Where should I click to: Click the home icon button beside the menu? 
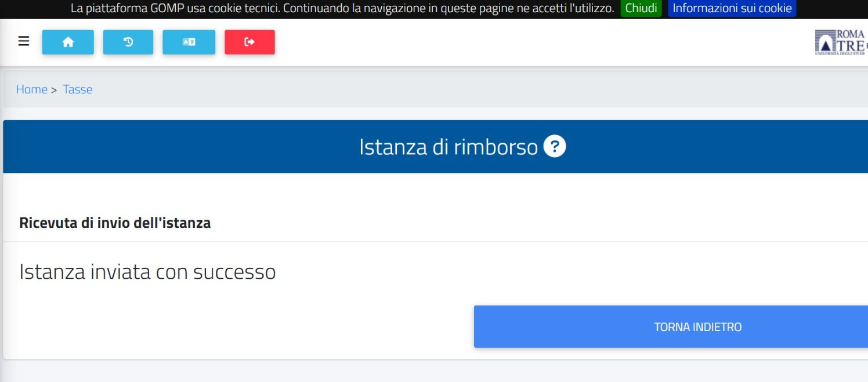coord(68,42)
